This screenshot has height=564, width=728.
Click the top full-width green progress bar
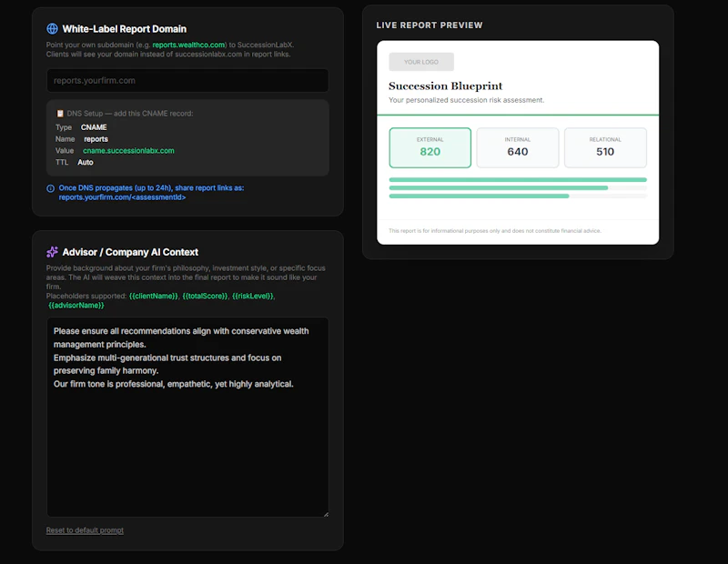click(518, 179)
